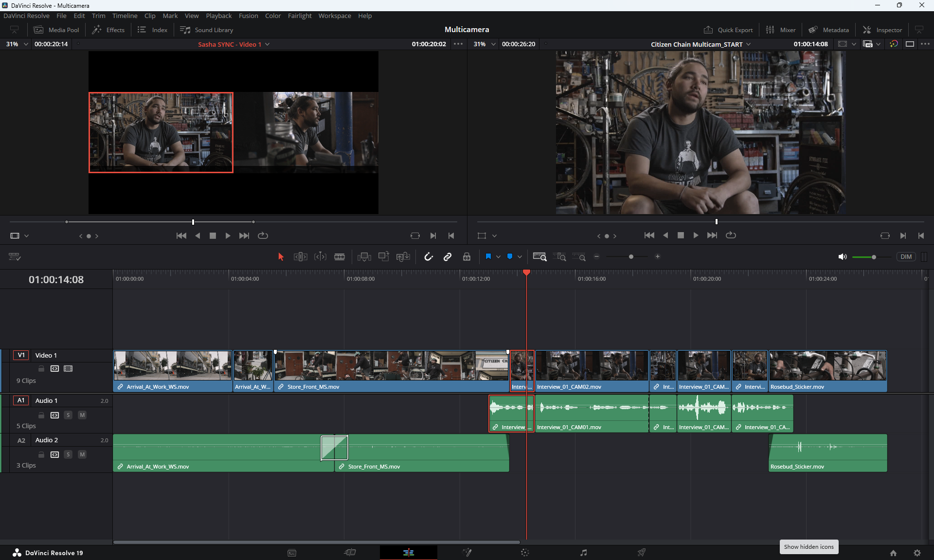Image resolution: width=934 pixels, height=560 pixels.
Task: Solo the Audio 2 track
Action: [68, 454]
